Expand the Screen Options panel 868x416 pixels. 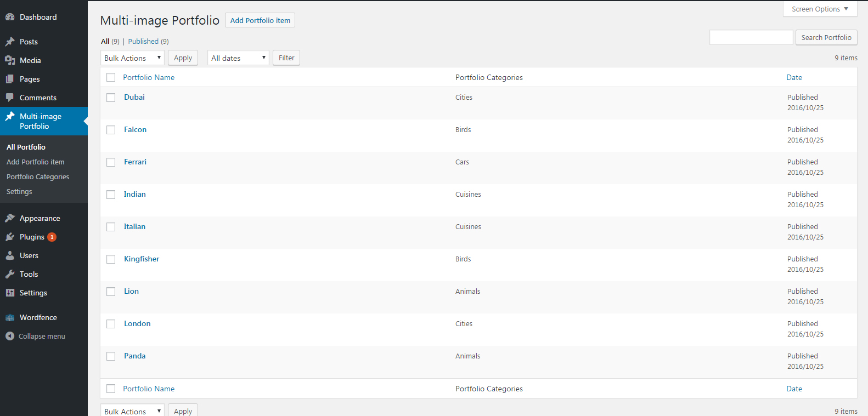820,9
